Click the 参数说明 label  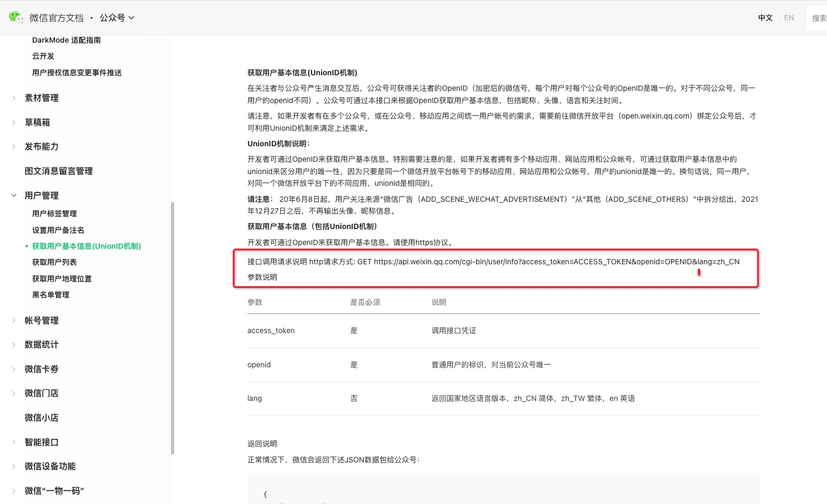tap(262, 277)
